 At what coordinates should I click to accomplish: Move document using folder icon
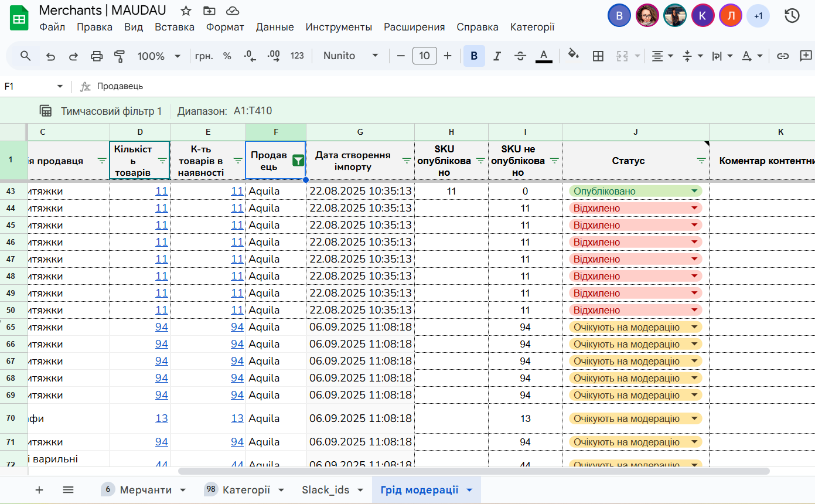[x=209, y=11]
